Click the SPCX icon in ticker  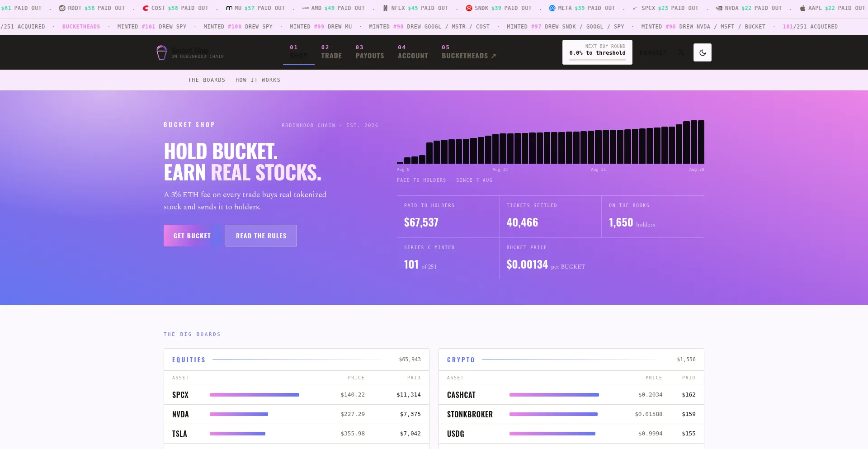point(635,8)
